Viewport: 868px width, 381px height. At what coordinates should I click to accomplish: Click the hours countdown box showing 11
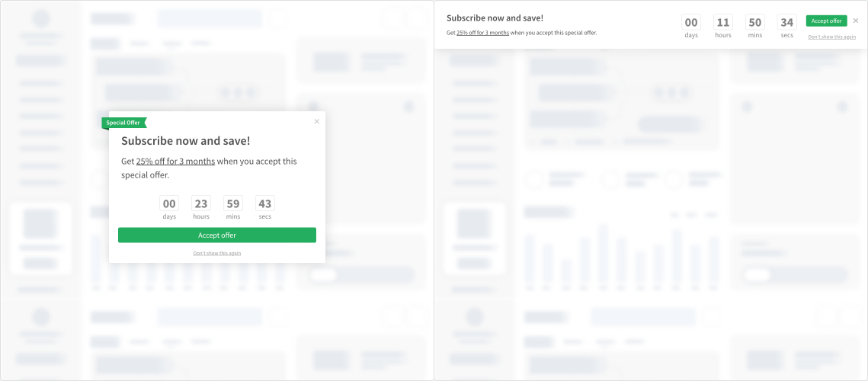[723, 23]
